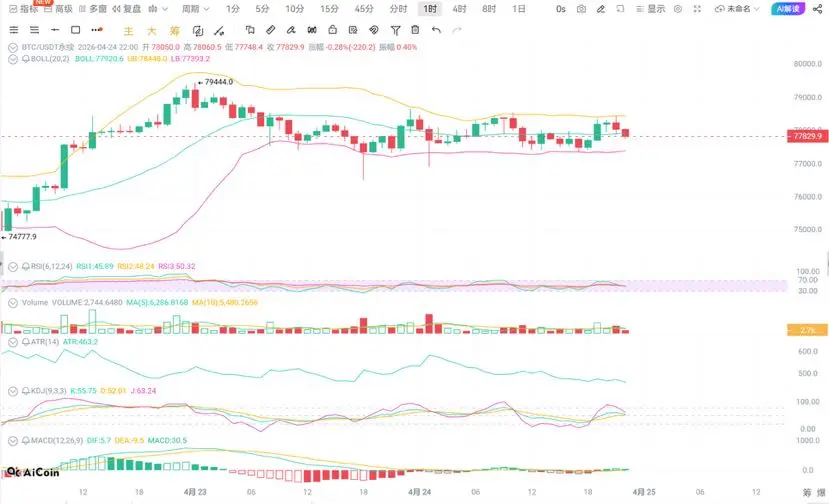Collapse the RSI(6,12,24) indicator panel
Screen dimensions: 829x504
point(13,267)
